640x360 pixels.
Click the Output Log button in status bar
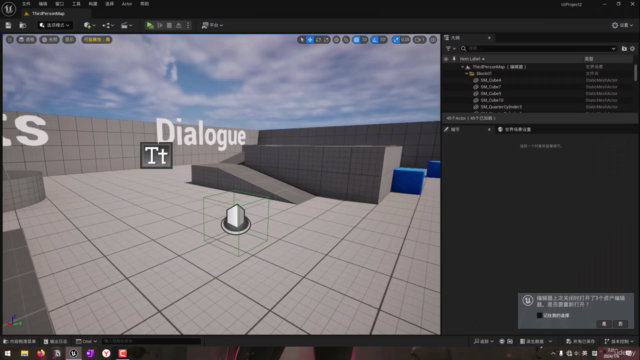(x=56, y=341)
